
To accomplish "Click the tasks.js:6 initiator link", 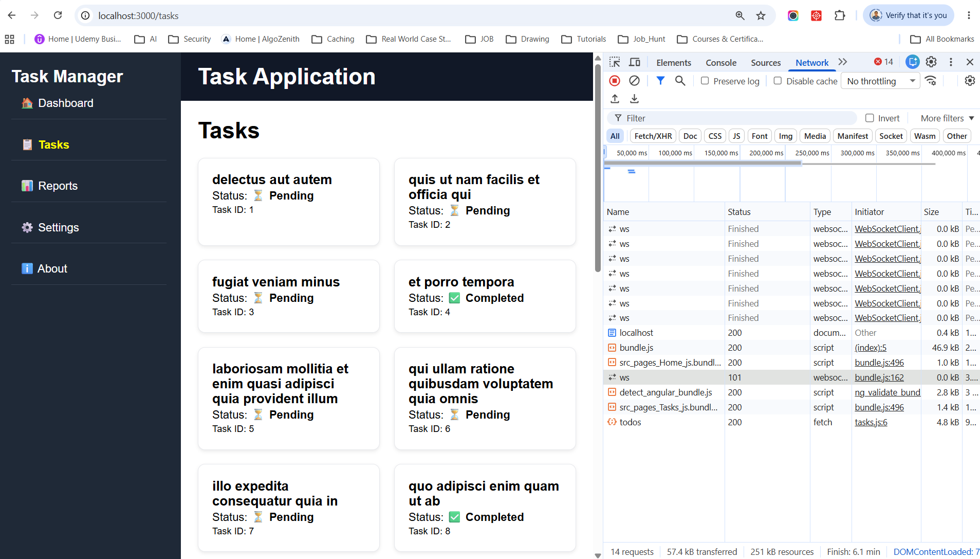I will pos(871,422).
